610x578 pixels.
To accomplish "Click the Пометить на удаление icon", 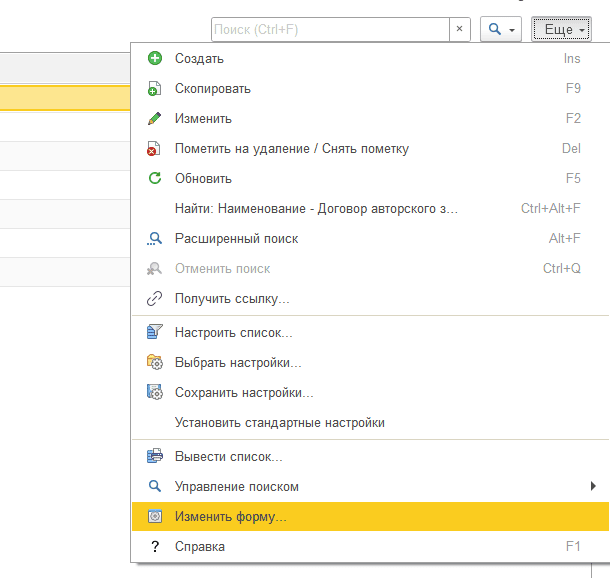I will [154, 149].
